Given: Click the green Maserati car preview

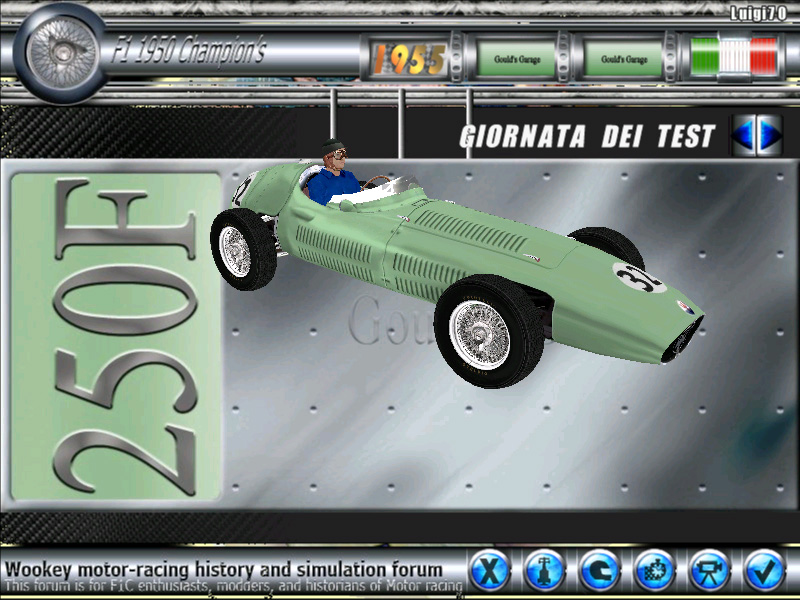Looking at the screenshot, I should 456,263.
